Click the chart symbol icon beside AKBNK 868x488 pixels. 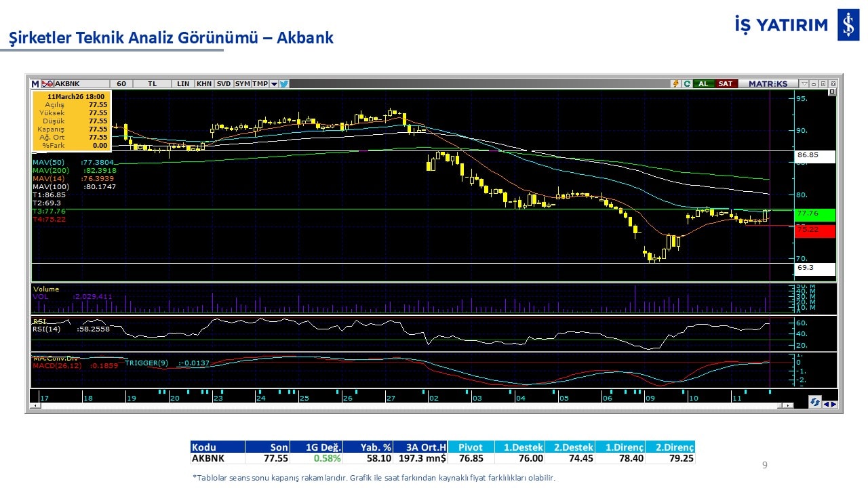(x=47, y=83)
